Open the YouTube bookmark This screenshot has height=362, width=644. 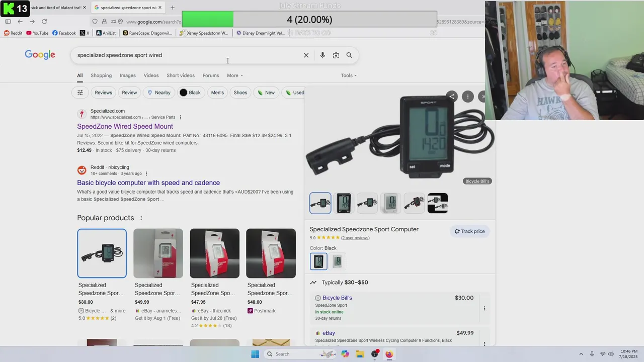tap(37, 33)
